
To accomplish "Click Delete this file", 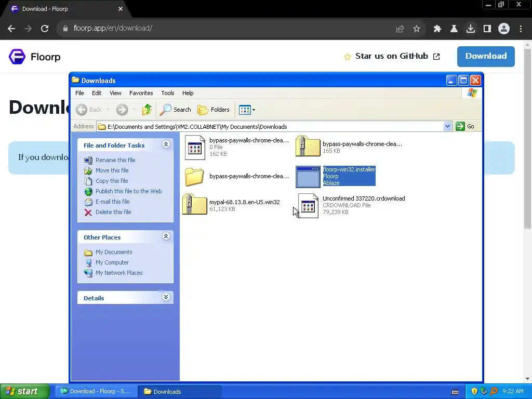I will pos(113,212).
